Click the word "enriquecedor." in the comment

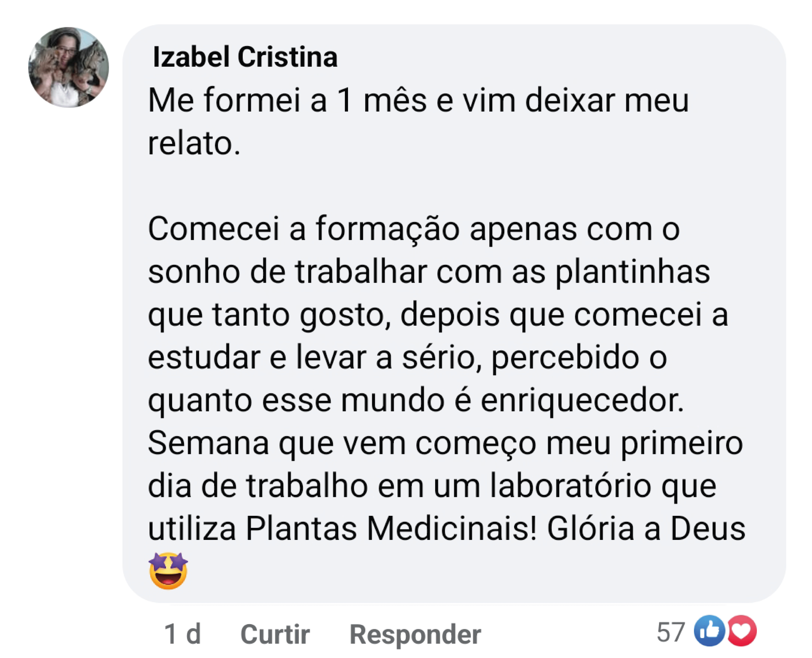582,401
